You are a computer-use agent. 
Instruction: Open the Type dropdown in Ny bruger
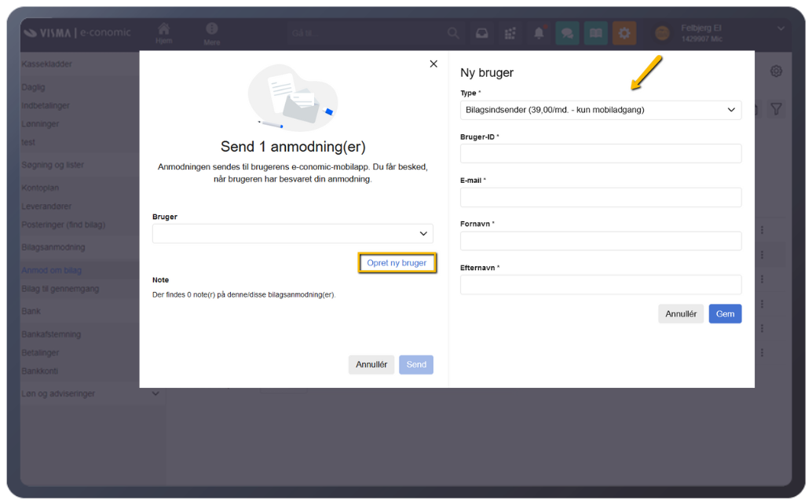click(601, 110)
